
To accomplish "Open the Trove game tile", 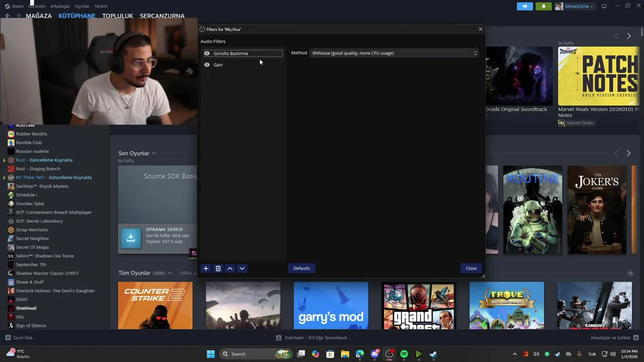I will [507, 306].
